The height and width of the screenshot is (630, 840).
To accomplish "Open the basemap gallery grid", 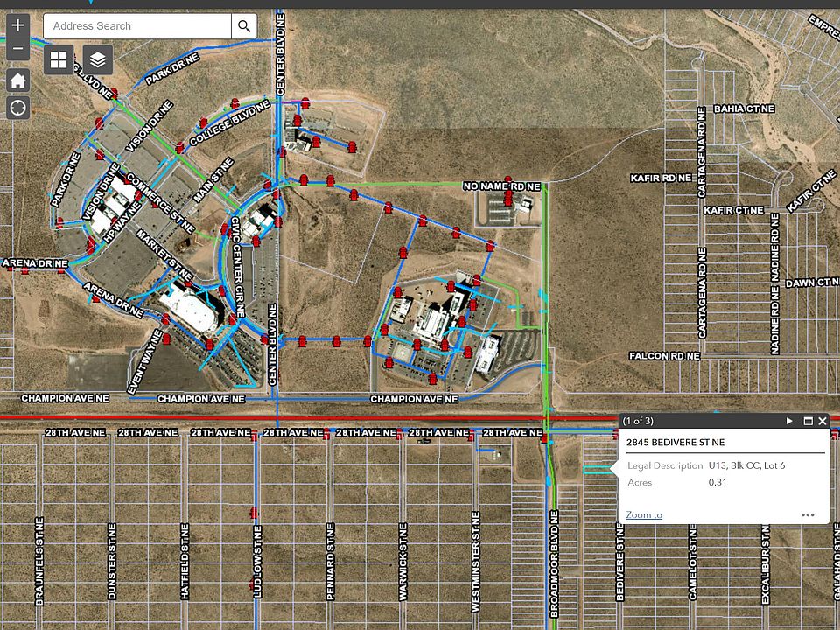I will (59, 59).
